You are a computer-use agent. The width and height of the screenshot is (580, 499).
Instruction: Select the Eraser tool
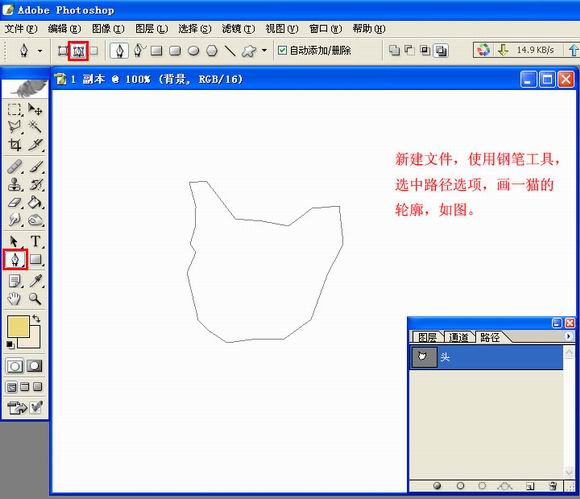15,203
